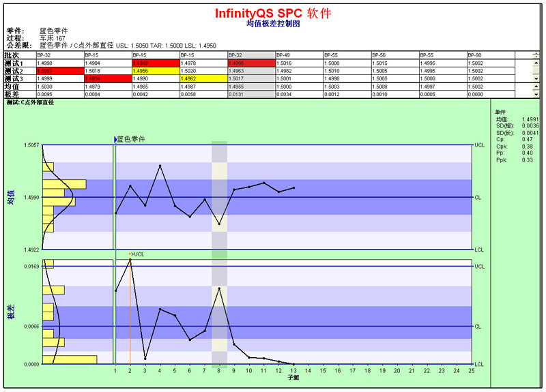The width and height of the screenshot is (546, 392).
Task: Click the up arrow of the test rows scrollbar
Action: click(x=536, y=63)
